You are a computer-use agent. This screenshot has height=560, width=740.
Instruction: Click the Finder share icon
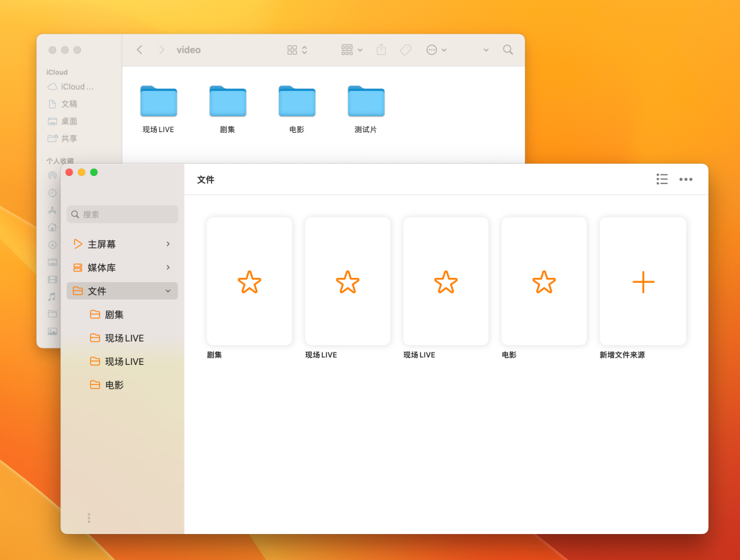click(x=382, y=49)
